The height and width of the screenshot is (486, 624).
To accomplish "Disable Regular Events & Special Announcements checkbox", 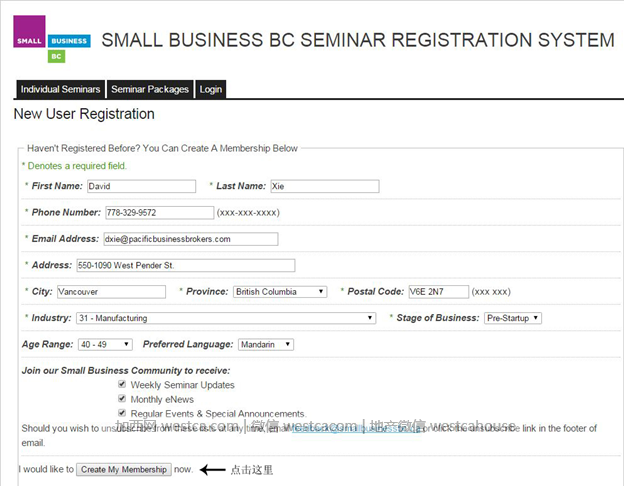I will (x=122, y=413).
